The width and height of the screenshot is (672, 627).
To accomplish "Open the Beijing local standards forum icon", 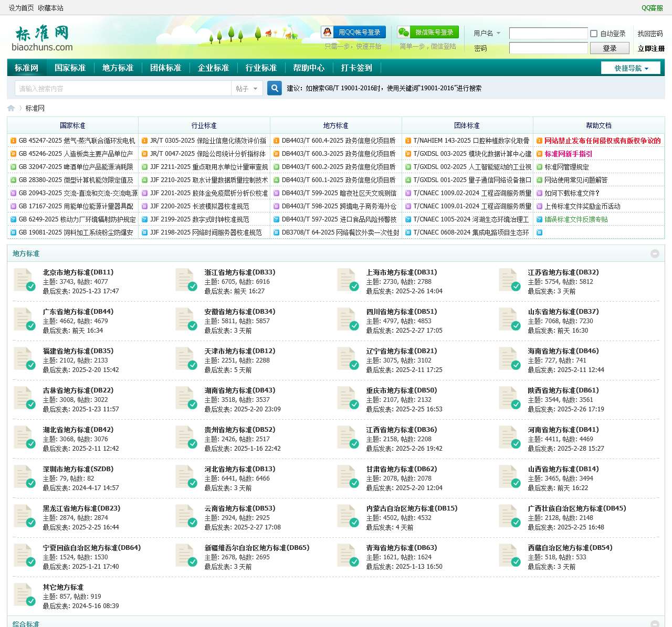I will 24,280.
